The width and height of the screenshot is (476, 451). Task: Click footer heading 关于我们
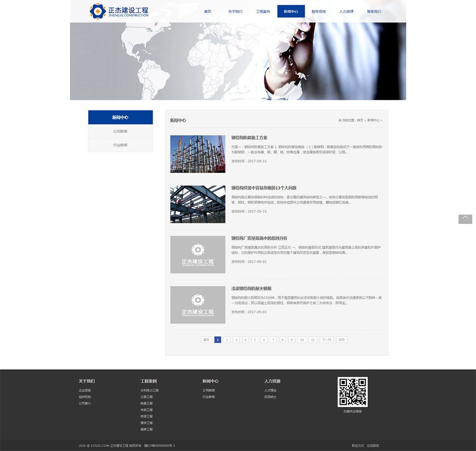87,381
